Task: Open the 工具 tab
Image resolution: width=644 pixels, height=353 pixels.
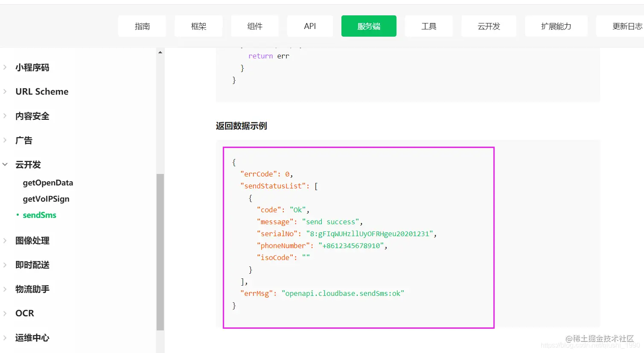Action: pyautogui.click(x=429, y=26)
